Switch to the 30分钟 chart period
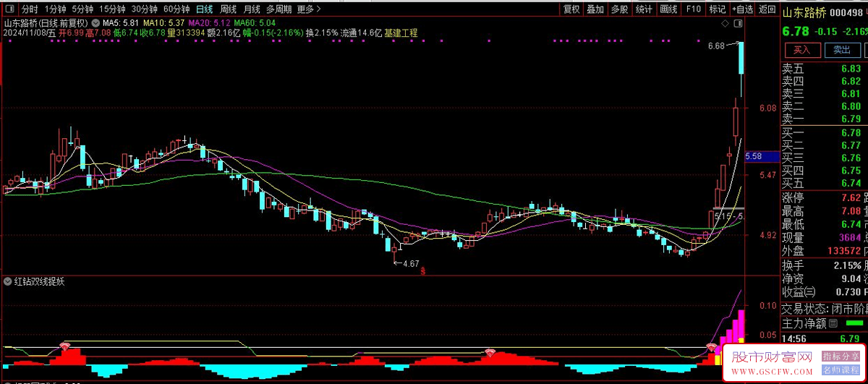Screen dimensions: 868x384 pyautogui.click(x=144, y=9)
